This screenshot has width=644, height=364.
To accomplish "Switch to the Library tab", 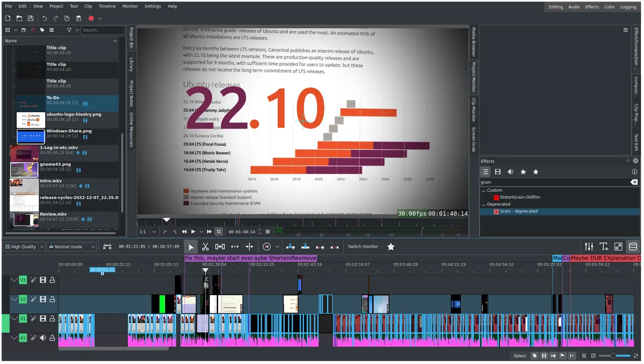I will click(x=131, y=64).
